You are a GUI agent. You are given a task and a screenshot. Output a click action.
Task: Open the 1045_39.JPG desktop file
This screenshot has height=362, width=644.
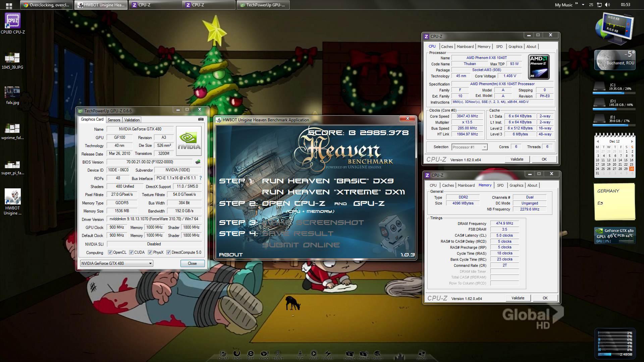click(12, 61)
